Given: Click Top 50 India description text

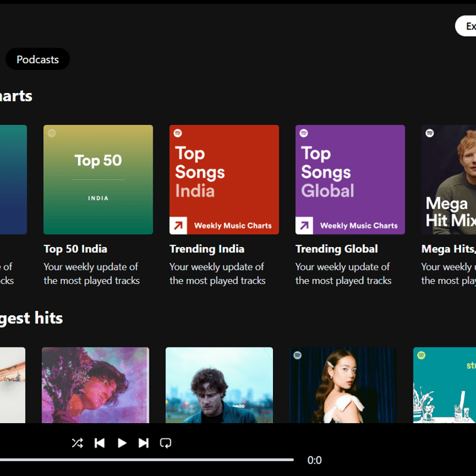Looking at the screenshot, I should click(x=91, y=274).
